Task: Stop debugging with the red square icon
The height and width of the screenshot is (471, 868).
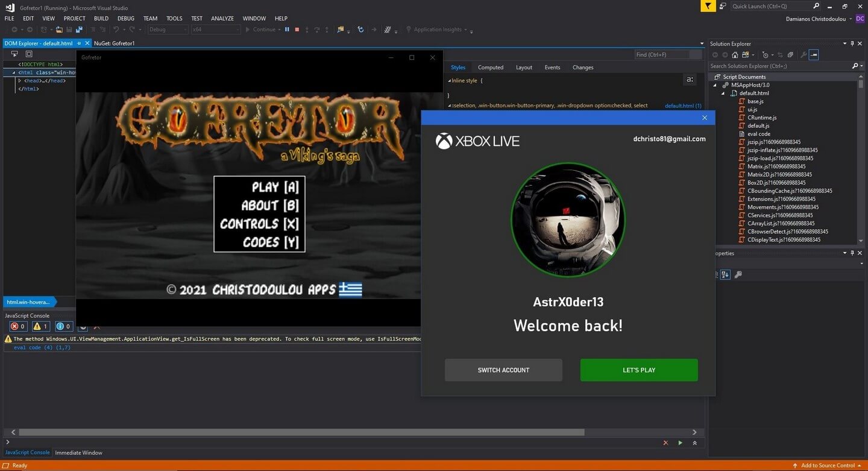Action: pyautogui.click(x=297, y=30)
